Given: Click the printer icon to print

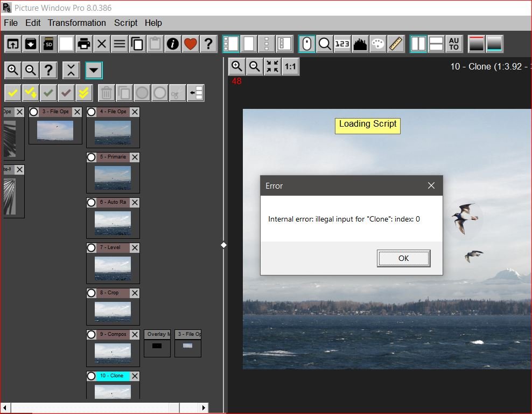Looking at the screenshot, I should pos(84,44).
